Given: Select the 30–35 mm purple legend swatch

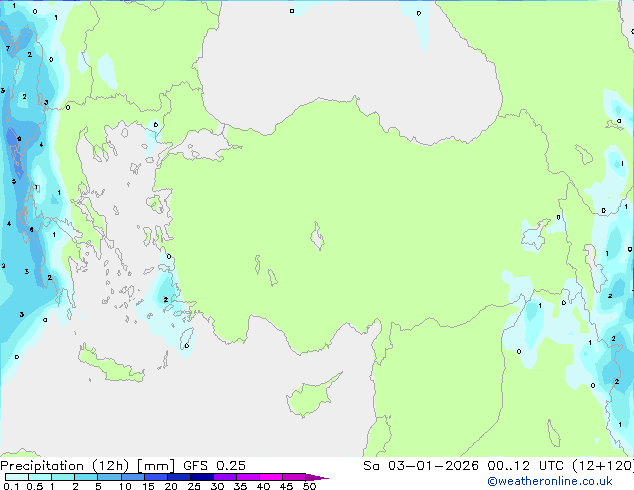Looking at the screenshot, I should point(224,477).
